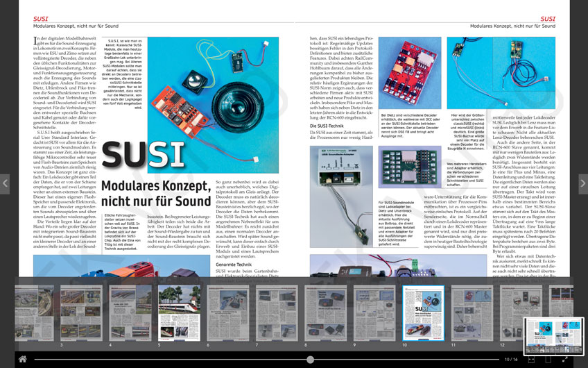The image size is (588, 368).
Task: Click the 10 / 16 page counter
Action: point(511,360)
